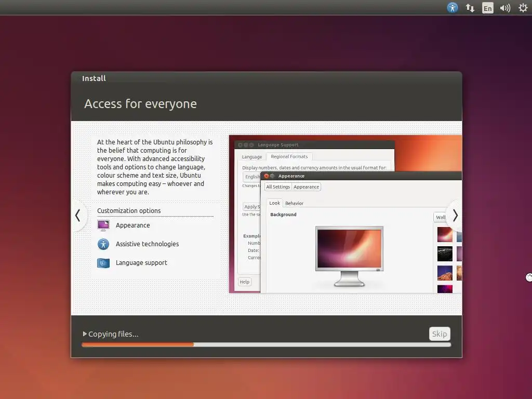Click the Appearance monitor icon
The width and height of the screenshot is (532, 399).
coord(103,225)
